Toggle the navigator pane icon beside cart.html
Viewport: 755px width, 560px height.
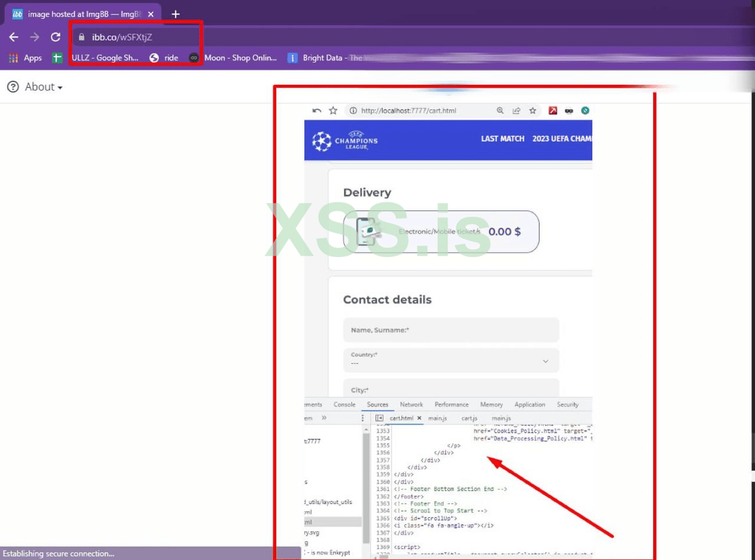click(379, 418)
